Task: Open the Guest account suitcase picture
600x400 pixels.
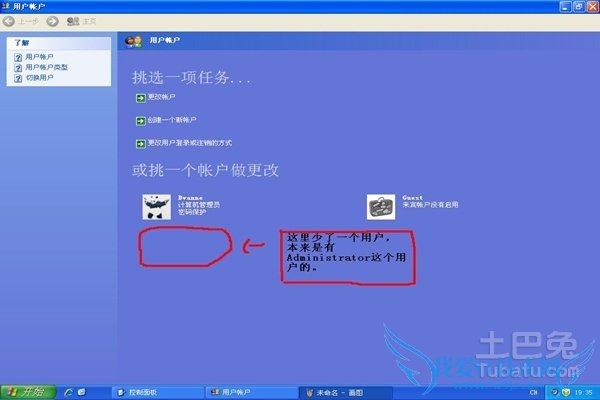Action: (x=381, y=207)
